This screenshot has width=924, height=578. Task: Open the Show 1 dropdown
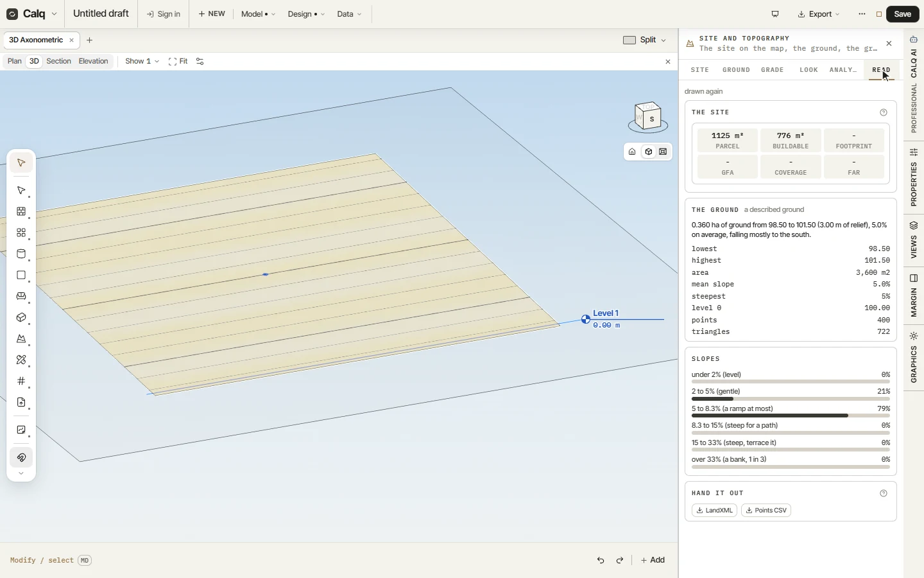(142, 62)
